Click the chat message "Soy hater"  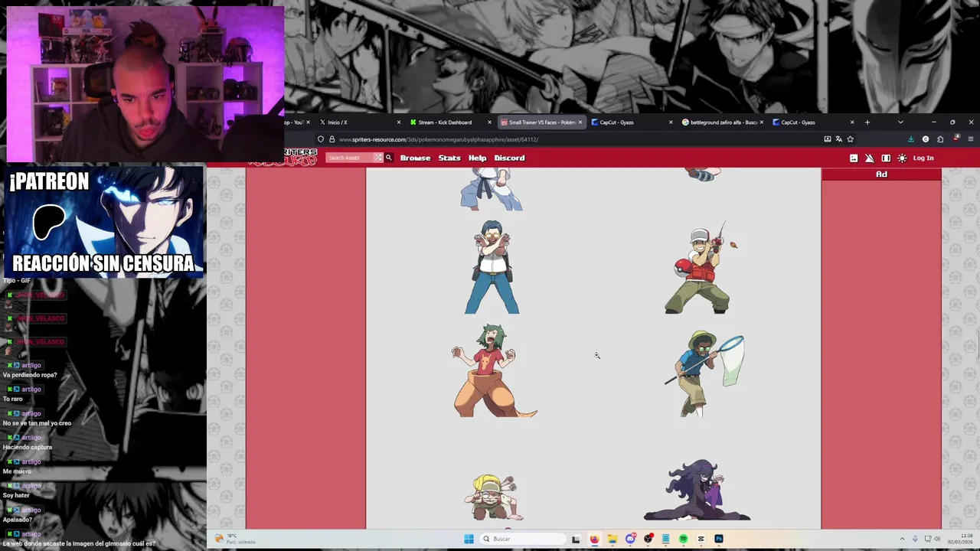(16, 495)
